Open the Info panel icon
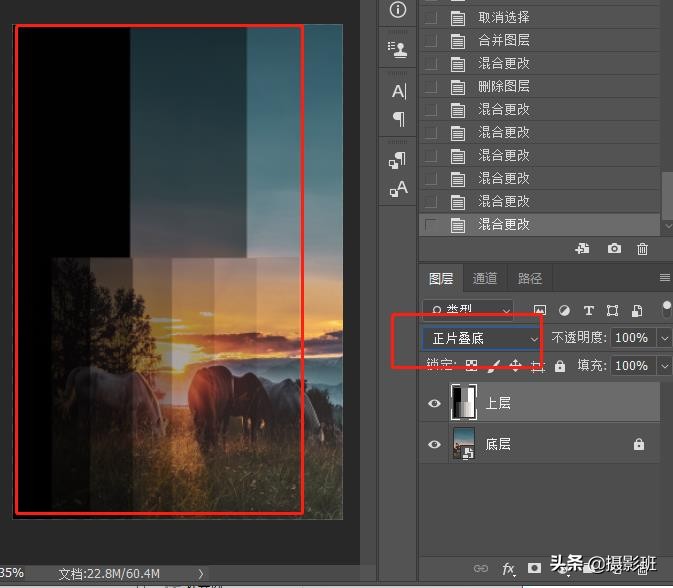Viewport: 673px width, 588px height. point(398,9)
